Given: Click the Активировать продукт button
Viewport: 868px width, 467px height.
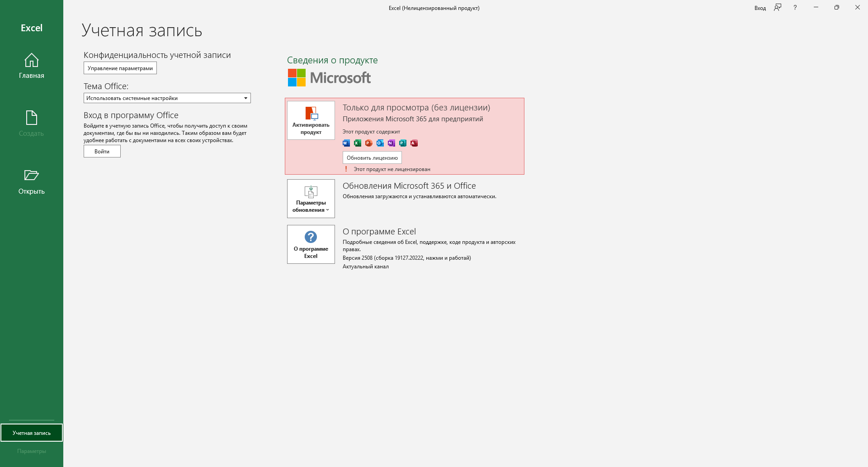Looking at the screenshot, I should pyautogui.click(x=311, y=120).
